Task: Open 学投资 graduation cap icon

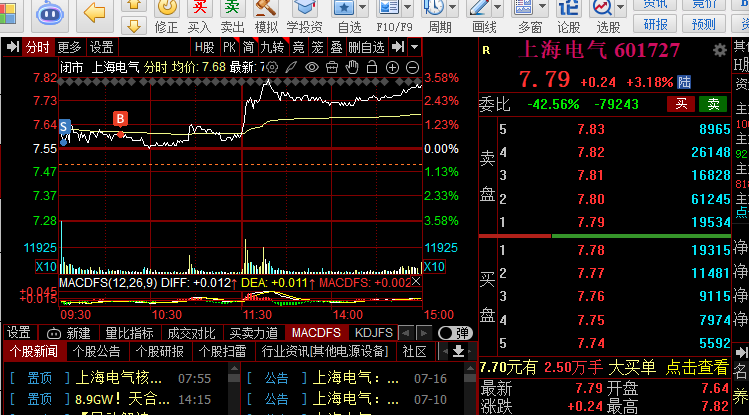Action: 304,7
